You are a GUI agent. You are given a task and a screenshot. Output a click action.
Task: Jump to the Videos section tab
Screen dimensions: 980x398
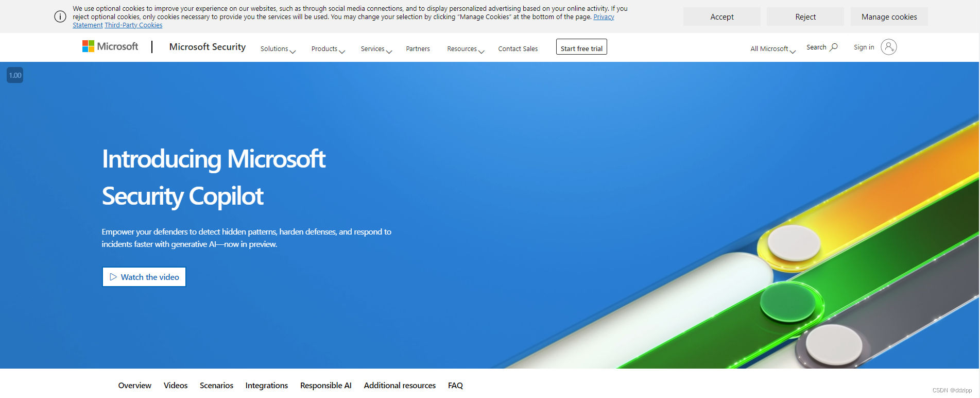[x=176, y=385]
